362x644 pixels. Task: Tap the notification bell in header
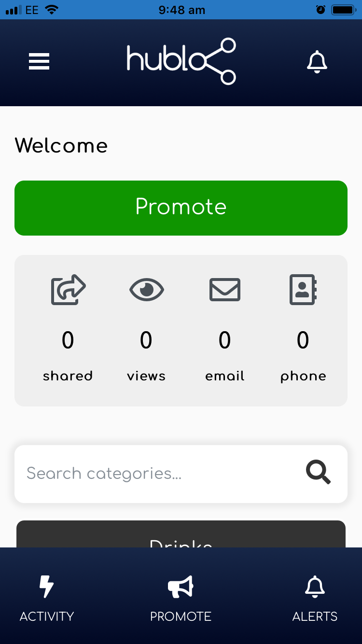(317, 62)
